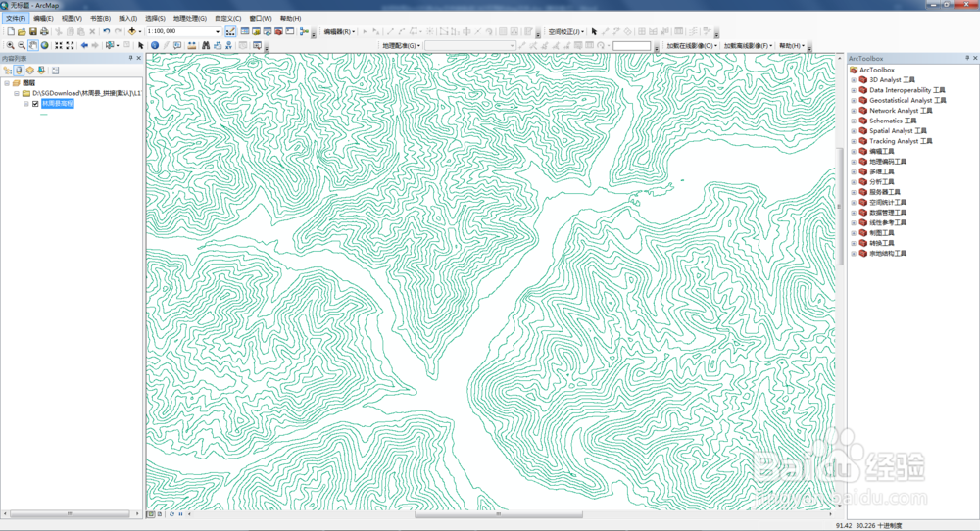Open the 文件(F) menu

click(15, 18)
